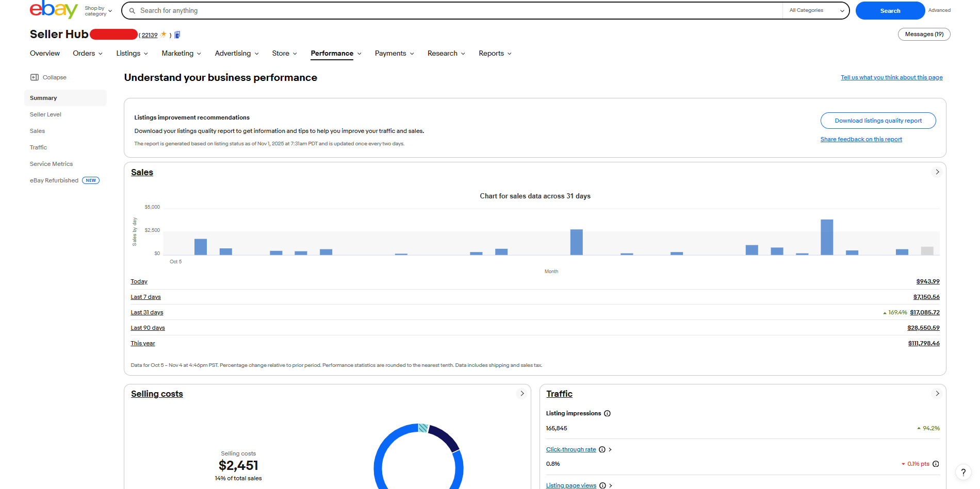Select eBay Refurbished in the sidebar
The width and height of the screenshot is (980, 489).
(x=54, y=180)
